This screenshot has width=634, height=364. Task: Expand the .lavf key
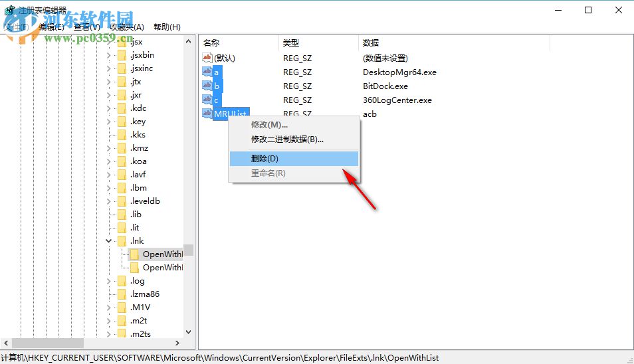[108, 175]
